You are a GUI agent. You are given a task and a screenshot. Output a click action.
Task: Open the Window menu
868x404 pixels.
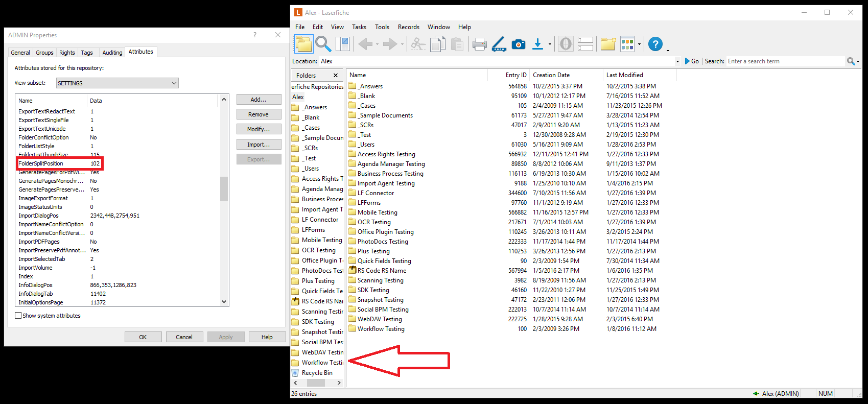click(439, 27)
